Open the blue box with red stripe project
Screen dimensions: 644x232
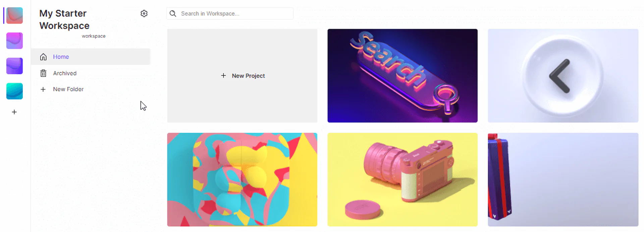pyautogui.click(x=563, y=180)
